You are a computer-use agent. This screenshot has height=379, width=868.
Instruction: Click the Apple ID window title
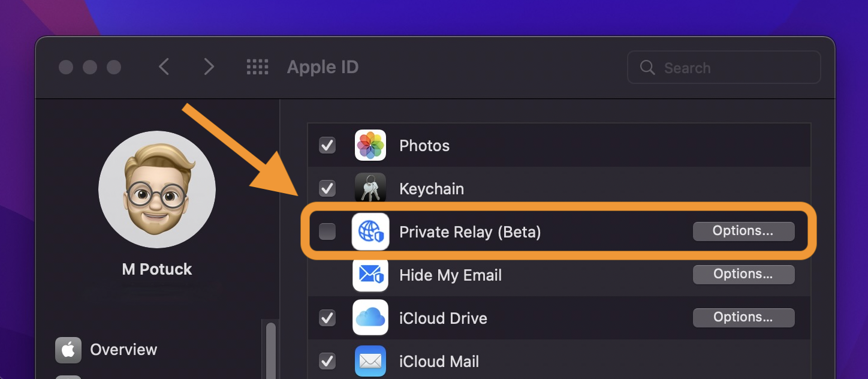click(323, 67)
